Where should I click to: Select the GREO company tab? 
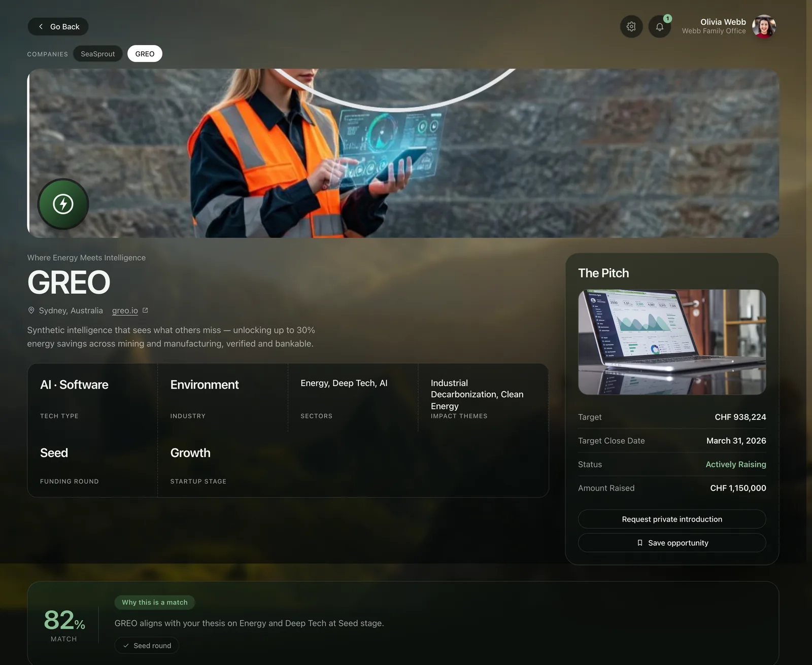(x=145, y=54)
